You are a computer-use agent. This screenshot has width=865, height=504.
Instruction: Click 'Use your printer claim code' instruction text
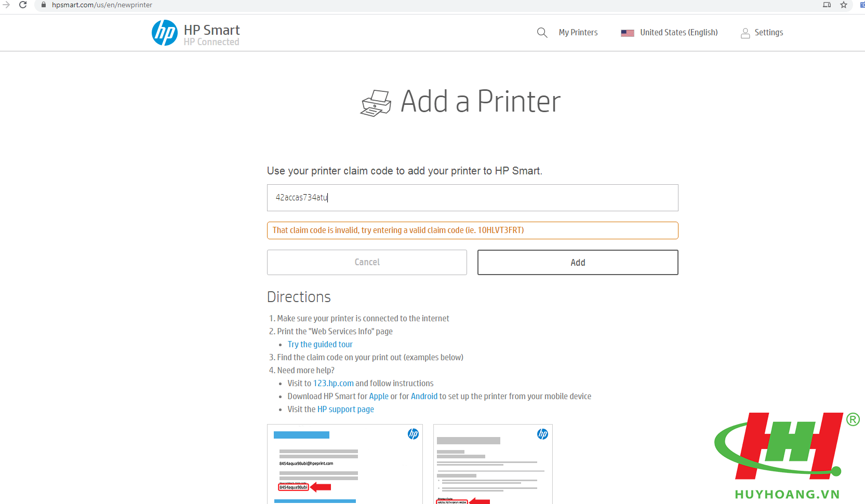click(404, 171)
